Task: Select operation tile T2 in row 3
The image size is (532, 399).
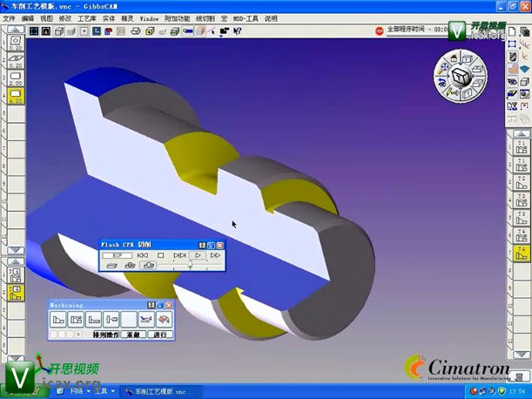Action: click(x=521, y=183)
